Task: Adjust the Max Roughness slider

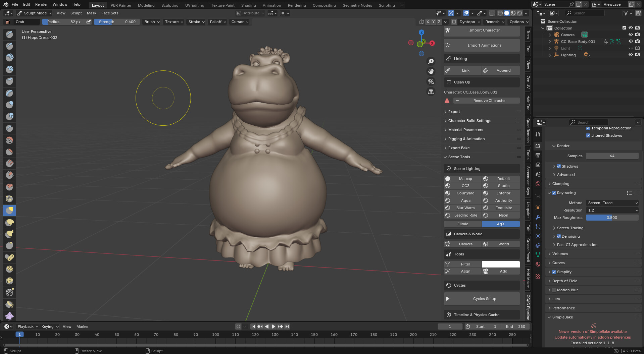Action: [612, 218]
